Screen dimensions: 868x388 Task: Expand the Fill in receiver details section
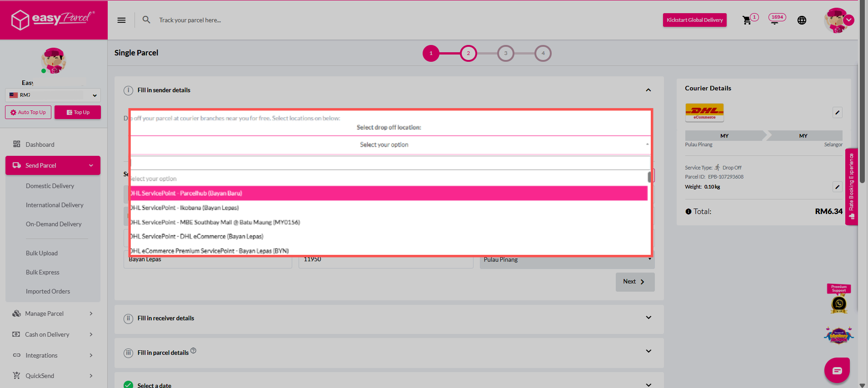[x=649, y=318]
